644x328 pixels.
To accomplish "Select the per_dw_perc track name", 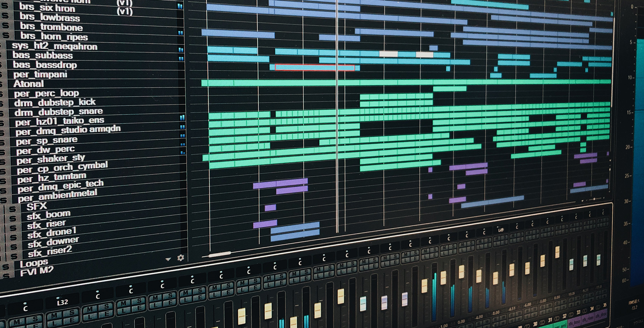I will coord(45,150).
